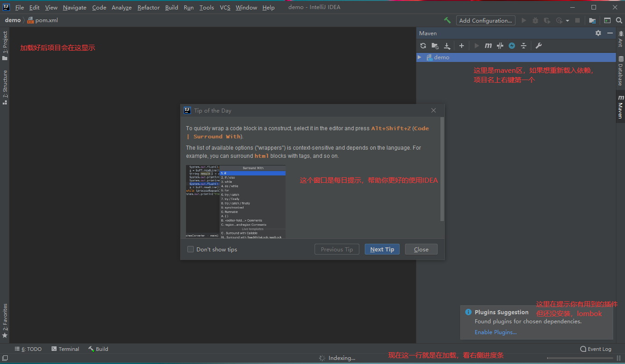Open the Terminal tool window tab

click(x=65, y=349)
